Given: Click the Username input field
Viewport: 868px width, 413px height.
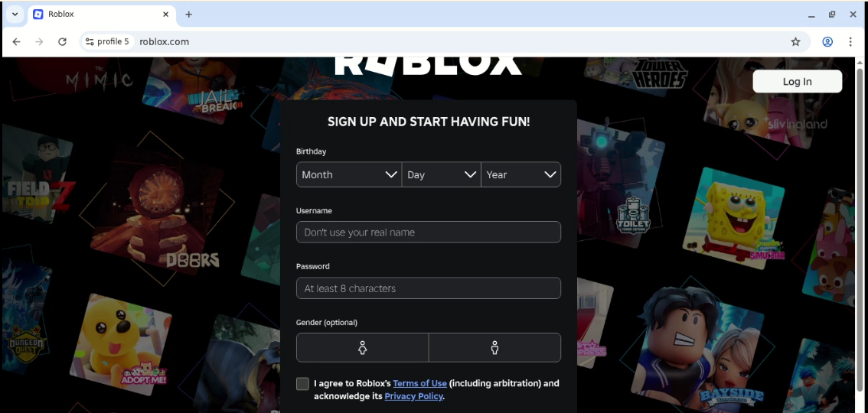Looking at the screenshot, I should [x=429, y=233].
